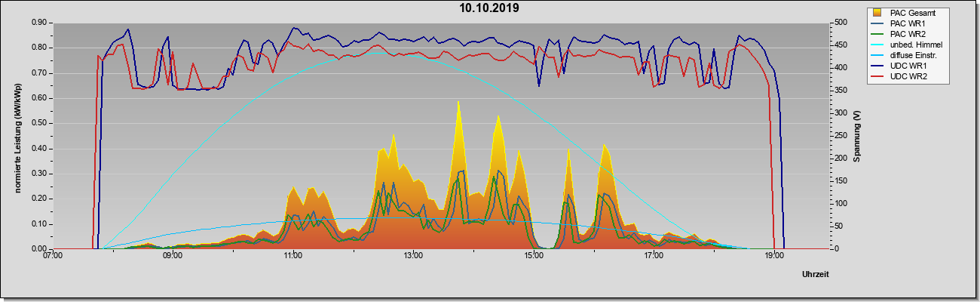Select the PAC Gesamt legend label
980x302 pixels.
point(913,12)
